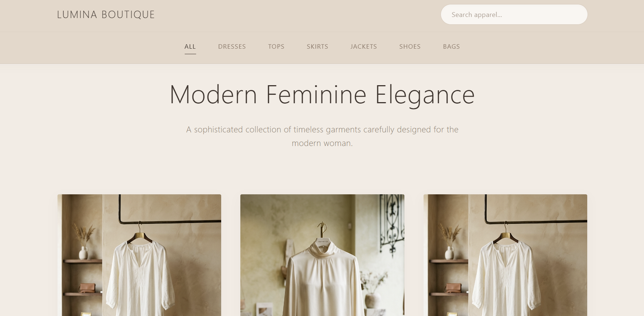Click the dried-grass vase in first photo
Image resolution: width=644 pixels, height=316 pixels.
[x=83, y=241]
